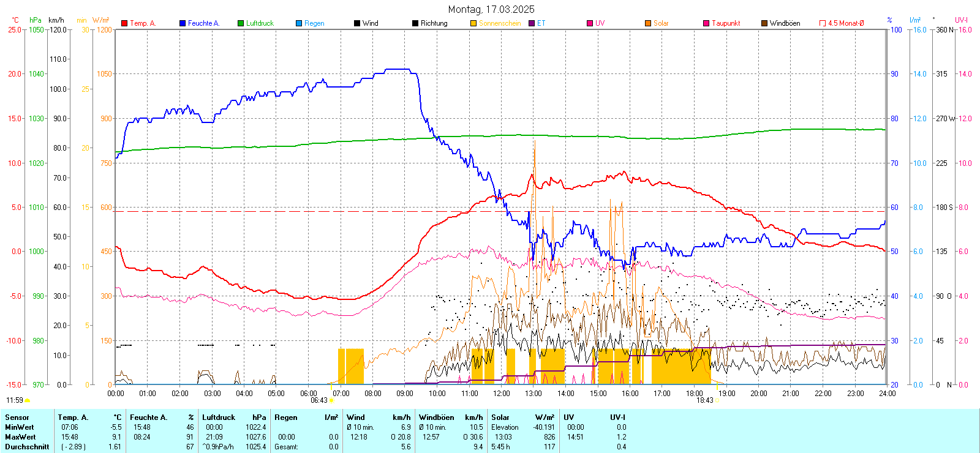Screen dimensions: 980x453
Task: Click the Taupunkt legend label
Action: [x=726, y=23]
